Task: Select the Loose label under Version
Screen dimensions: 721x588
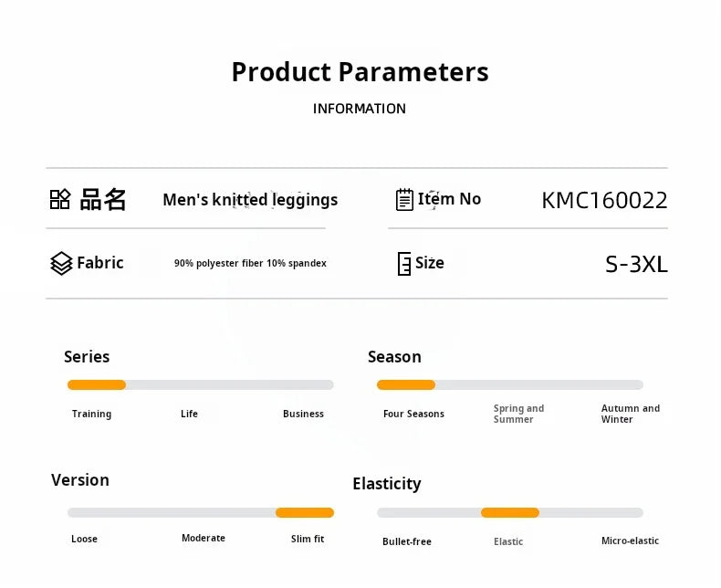Action: coord(84,540)
